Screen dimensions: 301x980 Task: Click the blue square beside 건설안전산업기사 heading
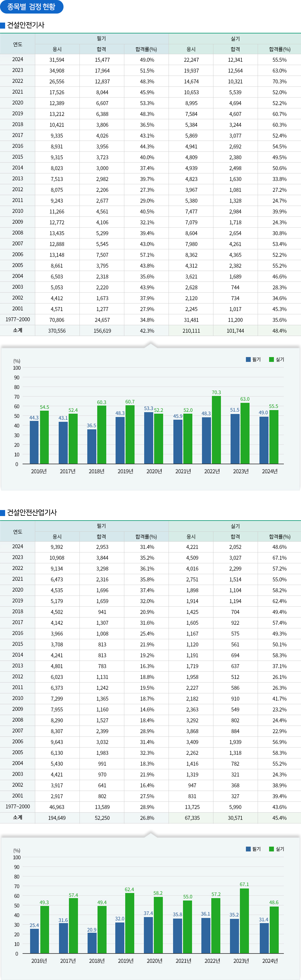(x=3, y=513)
